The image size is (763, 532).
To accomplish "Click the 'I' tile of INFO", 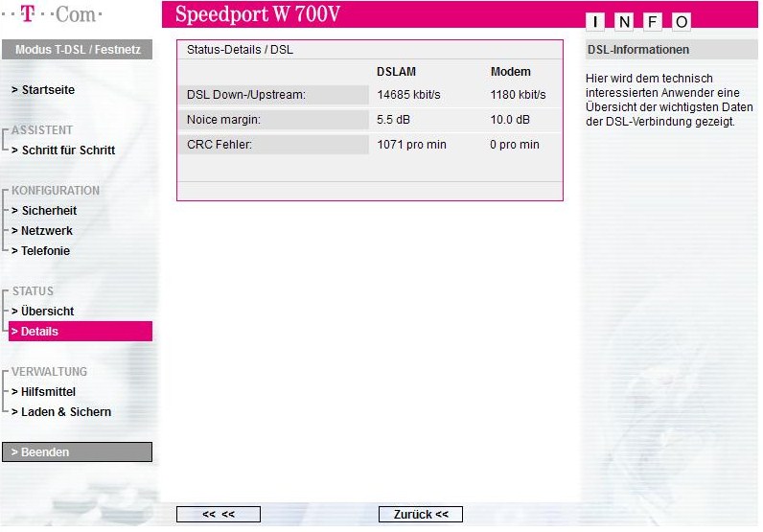I will (595, 21).
